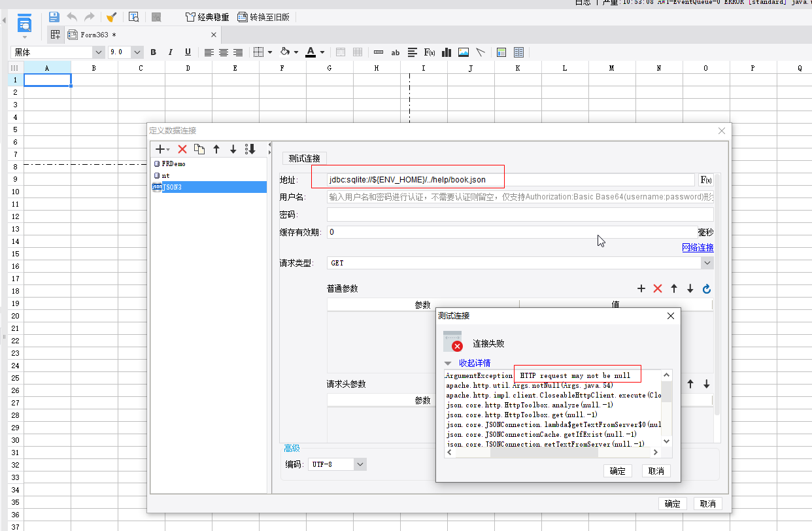Align cell text right
This screenshot has width=812, height=531.
click(x=238, y=52)
